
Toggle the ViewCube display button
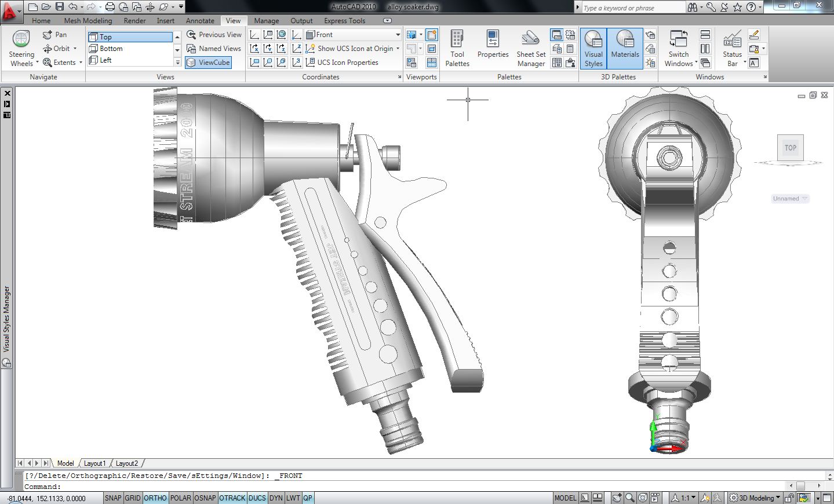pos(208,63)
